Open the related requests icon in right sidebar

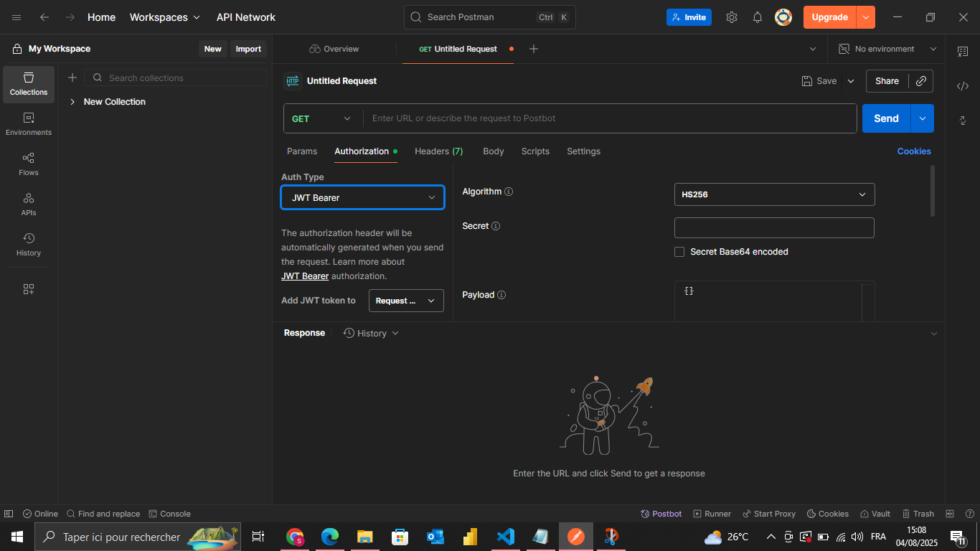point(963,121)
